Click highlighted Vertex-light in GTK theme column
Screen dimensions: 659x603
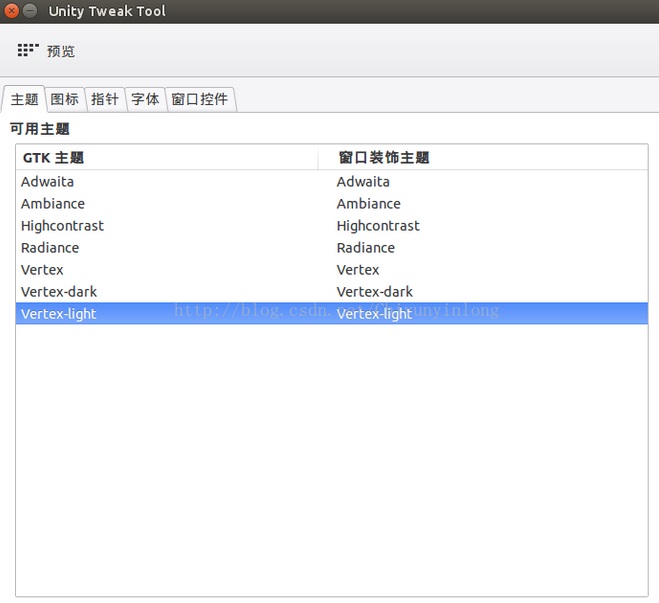[x=59, y=314]
